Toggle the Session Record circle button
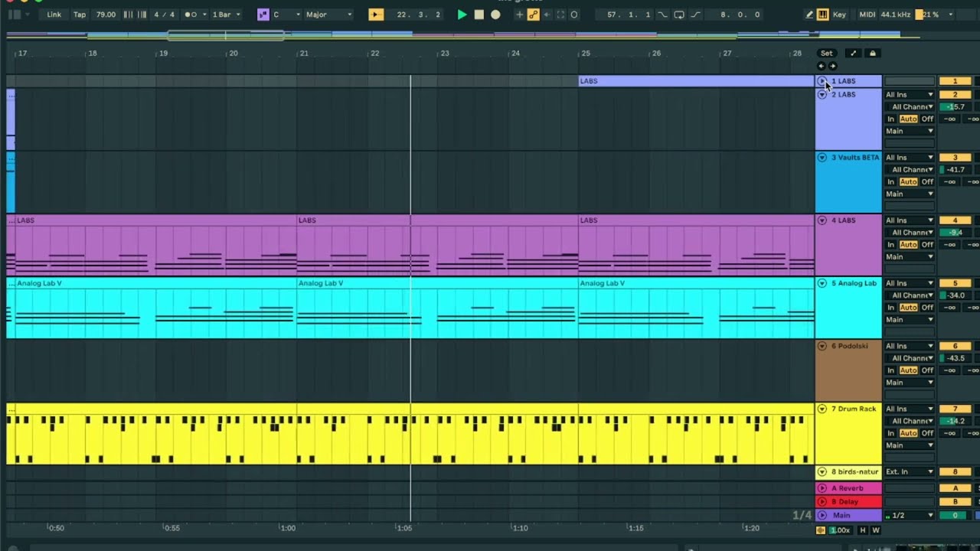980x551 pixels. coord(574,15)
